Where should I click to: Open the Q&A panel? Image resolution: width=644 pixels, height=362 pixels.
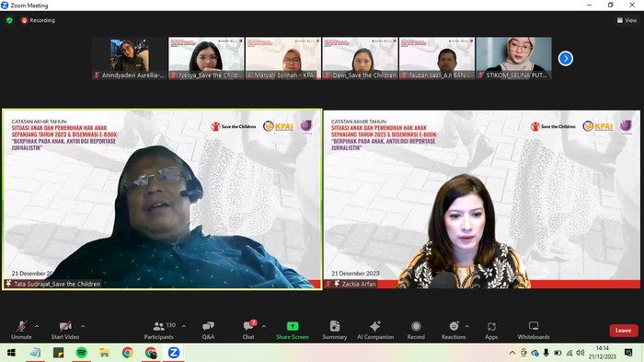[208, 331]
